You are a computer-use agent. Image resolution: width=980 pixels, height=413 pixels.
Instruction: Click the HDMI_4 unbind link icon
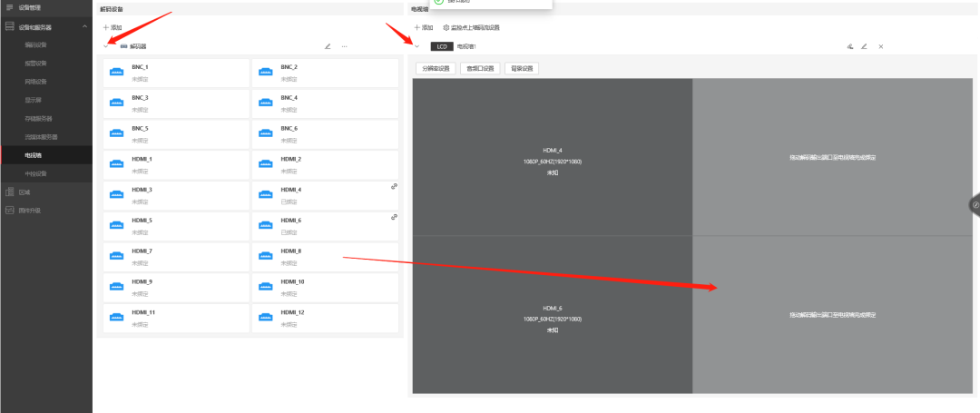tap(395, 186)
